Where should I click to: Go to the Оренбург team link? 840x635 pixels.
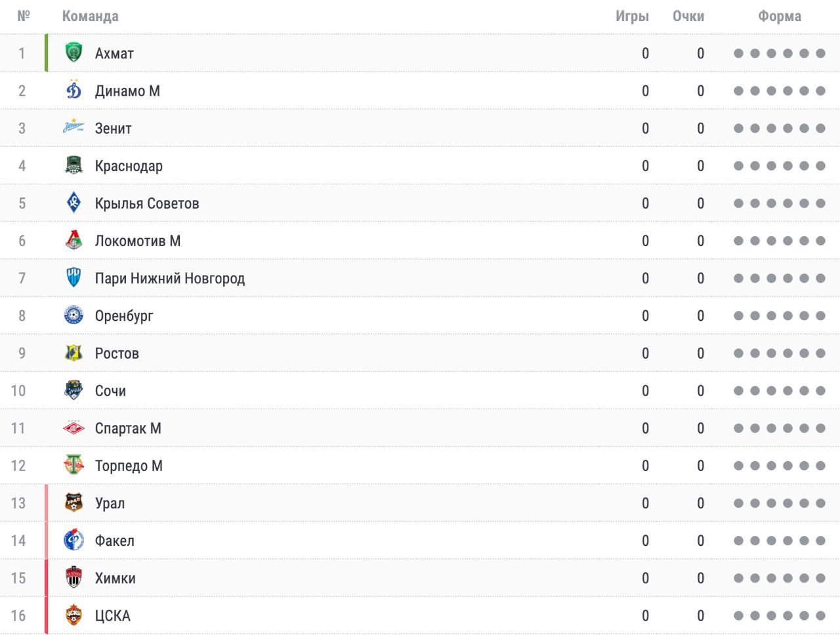coord(124,316)
